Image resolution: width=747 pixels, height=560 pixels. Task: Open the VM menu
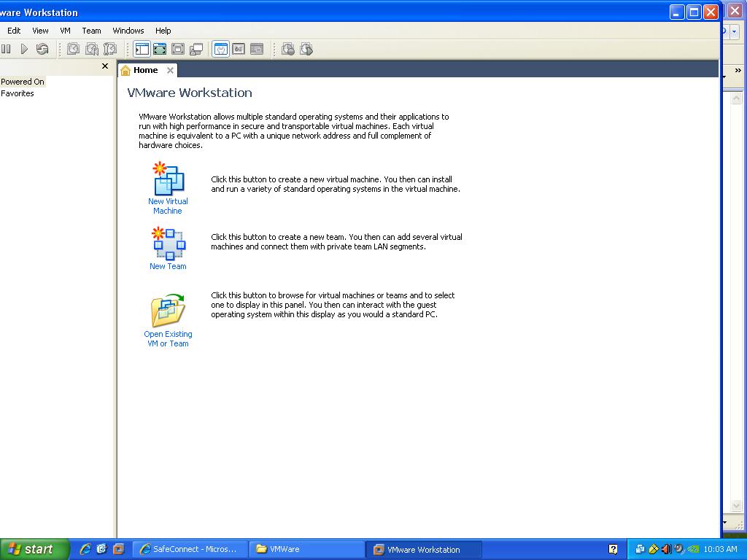(65, 31)
